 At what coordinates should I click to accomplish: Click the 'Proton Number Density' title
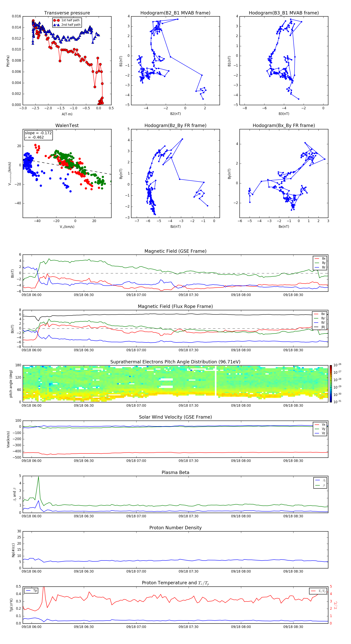pos(175,528)
